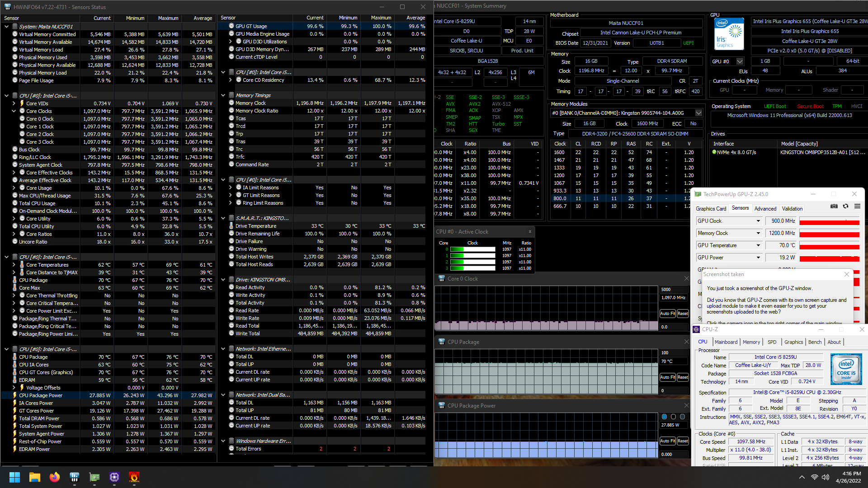The height and width of the screenshot is (488, 868).
Task: Click bright blue color box on Power graph
Action: 664,417
